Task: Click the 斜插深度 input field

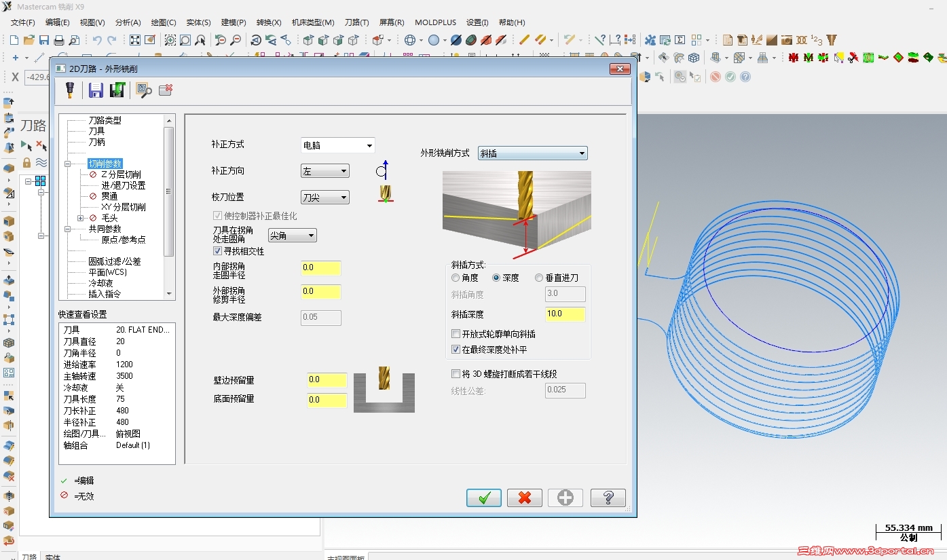Action: point(565,314)
